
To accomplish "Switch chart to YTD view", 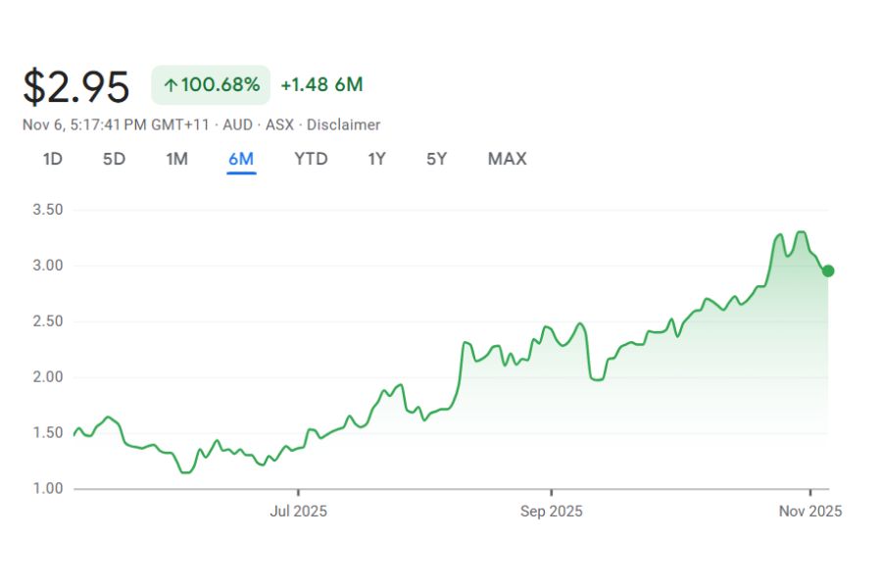I will pos(311,159).
